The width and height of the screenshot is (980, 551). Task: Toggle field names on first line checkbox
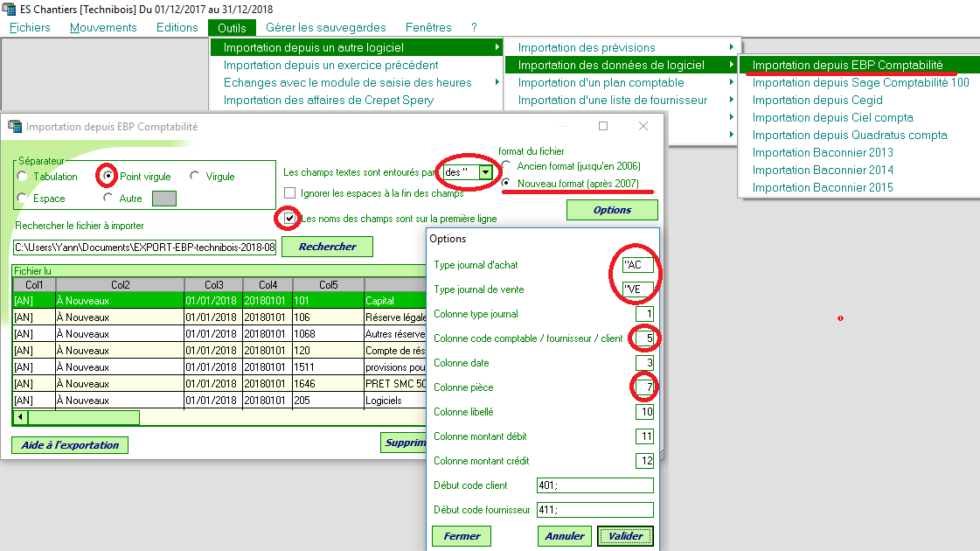(289, 219)
